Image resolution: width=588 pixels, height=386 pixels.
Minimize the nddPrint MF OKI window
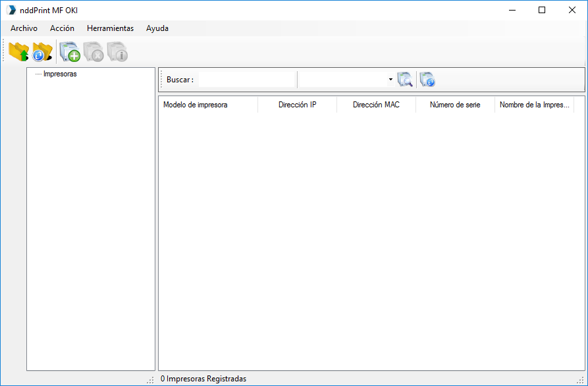pos(512,10)
